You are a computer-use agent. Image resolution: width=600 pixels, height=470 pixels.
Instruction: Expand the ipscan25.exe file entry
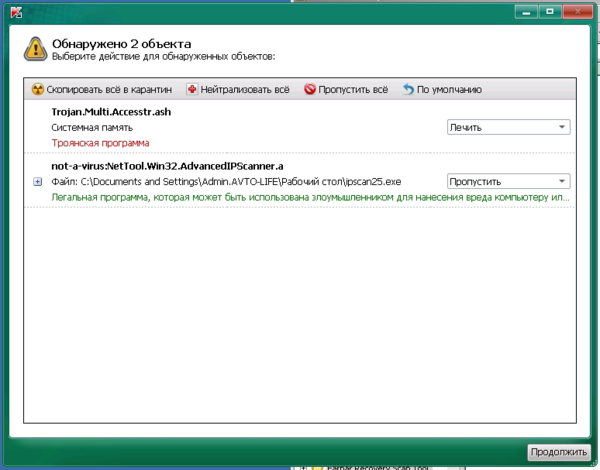point(38,181)
